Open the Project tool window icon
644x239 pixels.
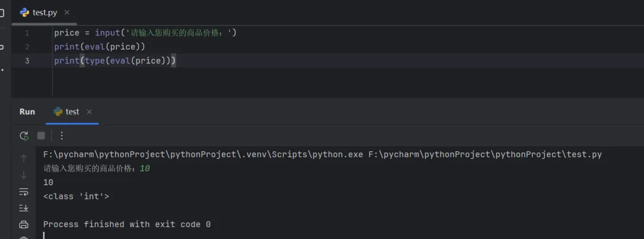point(2,13)
